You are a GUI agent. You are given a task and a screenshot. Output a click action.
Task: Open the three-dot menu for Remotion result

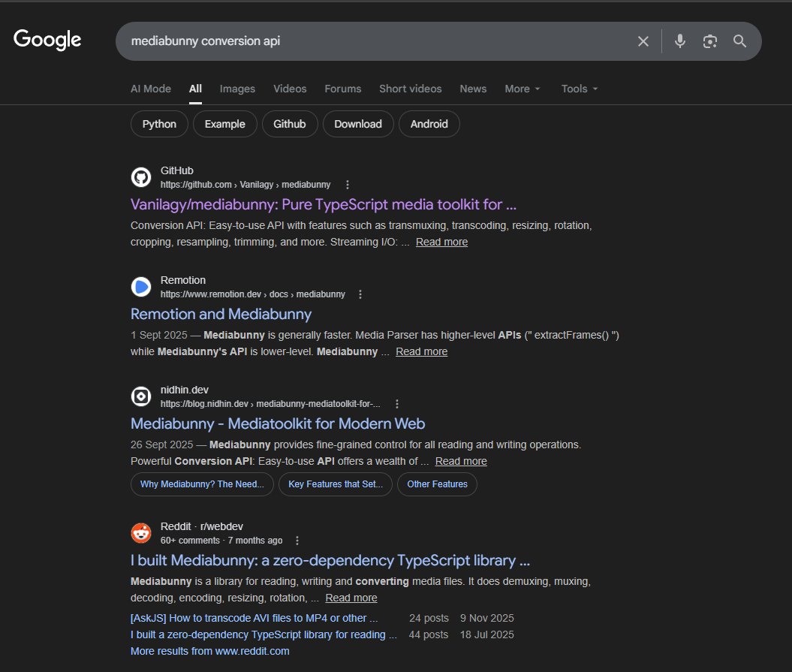tap(360, 294)
